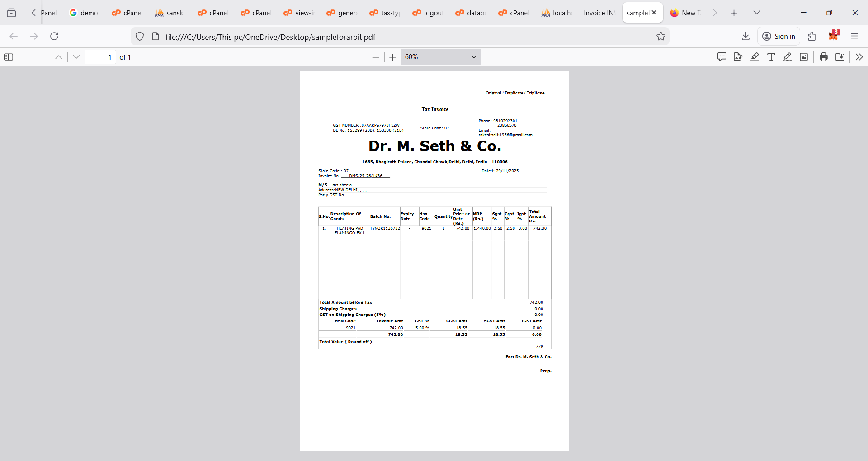
Task: Print the PDF document
Action: (x=824, y=57)
